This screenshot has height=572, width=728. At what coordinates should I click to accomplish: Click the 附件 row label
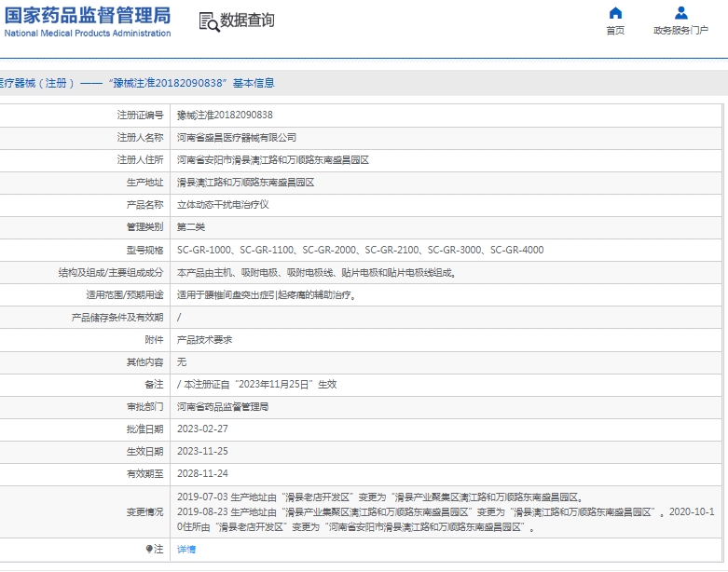pyautogui.click(x=154, y=340)
